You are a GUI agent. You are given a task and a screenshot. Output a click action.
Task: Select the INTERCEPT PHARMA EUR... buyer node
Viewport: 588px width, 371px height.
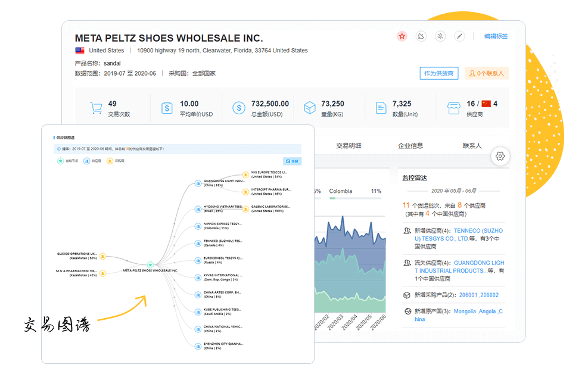pos(245,192)
